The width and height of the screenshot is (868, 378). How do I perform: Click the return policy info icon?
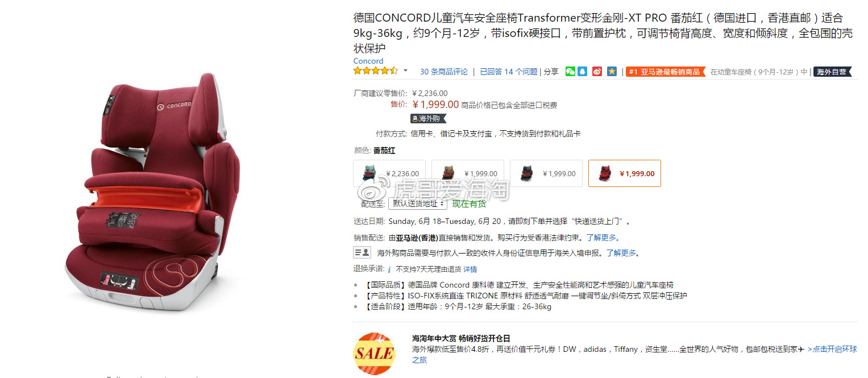coord(389,269)
